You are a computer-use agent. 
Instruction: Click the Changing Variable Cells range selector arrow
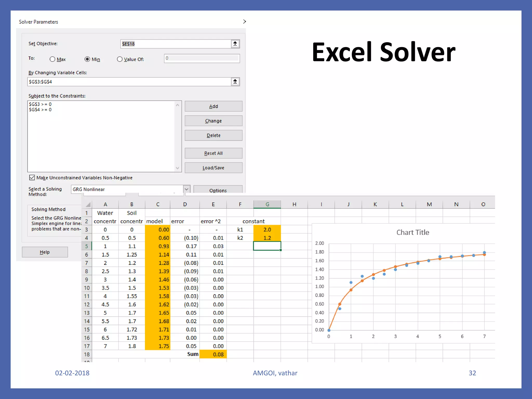point(235,82)
